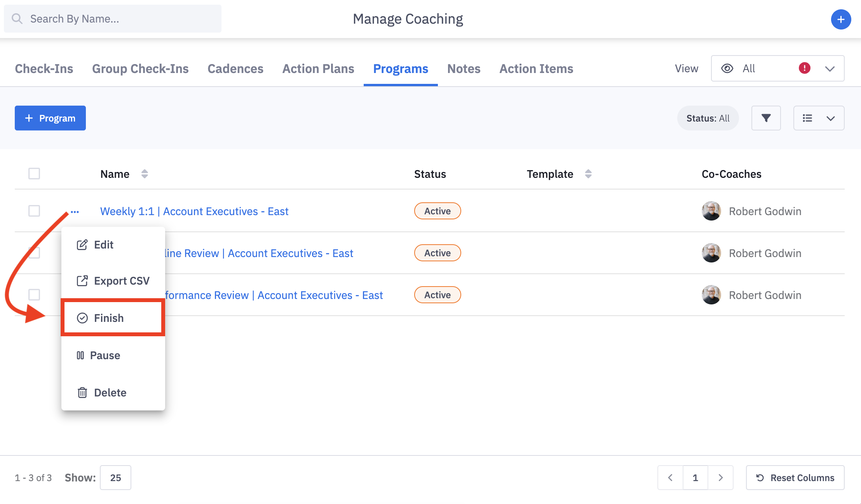Open the filter funnel icon
Screen dimensions: 861x504
tap(766, 118)
